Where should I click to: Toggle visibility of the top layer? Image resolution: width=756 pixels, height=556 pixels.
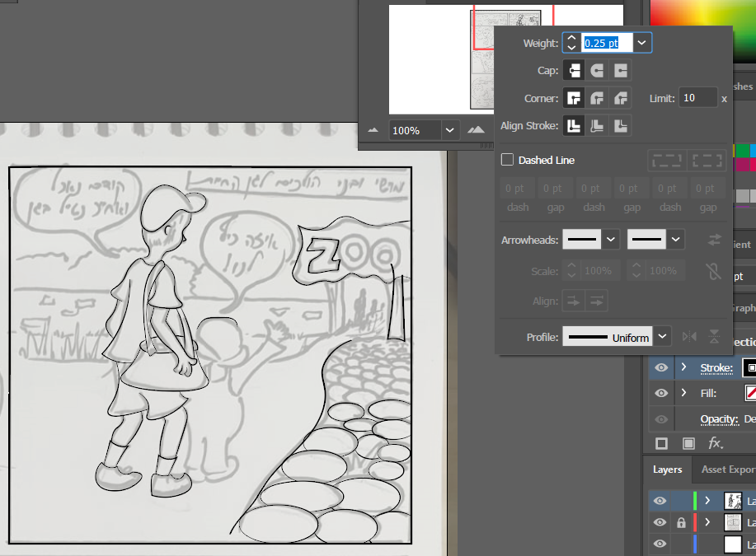pyautogui.click(x=660, y=501)
